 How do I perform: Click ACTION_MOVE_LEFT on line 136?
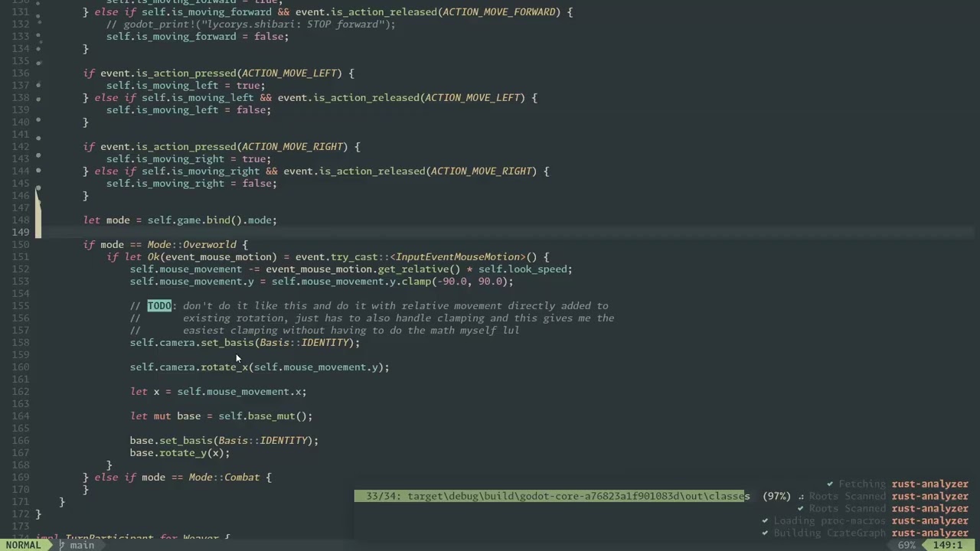289,73
